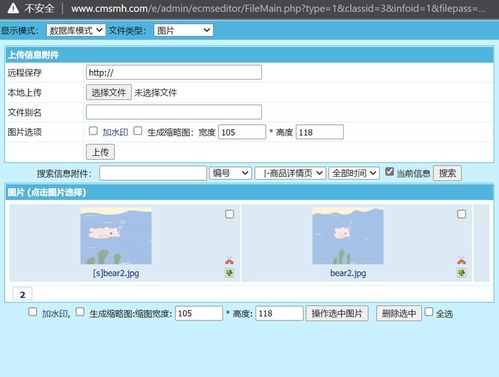Image resolution: width=499 pixels, height=377 pixels.
Task: Click the bottom 高度 field showing 118
Action: (279, 313)
